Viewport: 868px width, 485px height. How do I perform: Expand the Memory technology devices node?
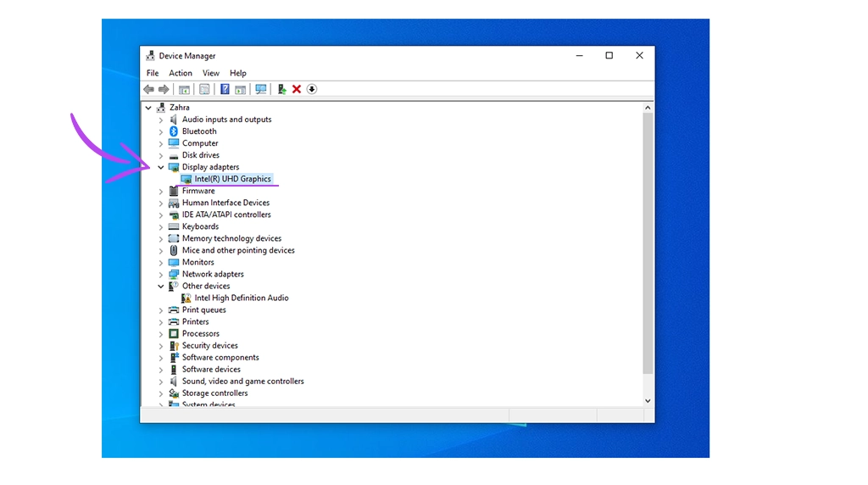click(x=160, y=238)
